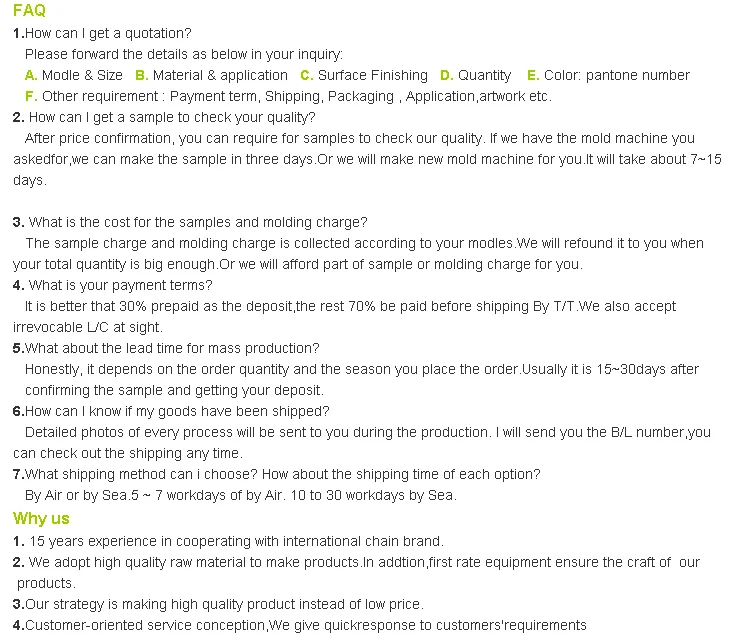Click 'Our strategy is making high quality product' line
The height and width of the screenshot is (641, 756).
point(218,604)
